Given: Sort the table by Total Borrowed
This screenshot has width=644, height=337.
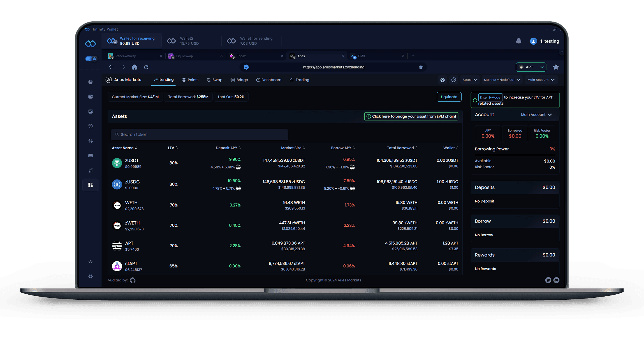Looking at the screenshot, I should pyautogui.click(x=402, y=148).
